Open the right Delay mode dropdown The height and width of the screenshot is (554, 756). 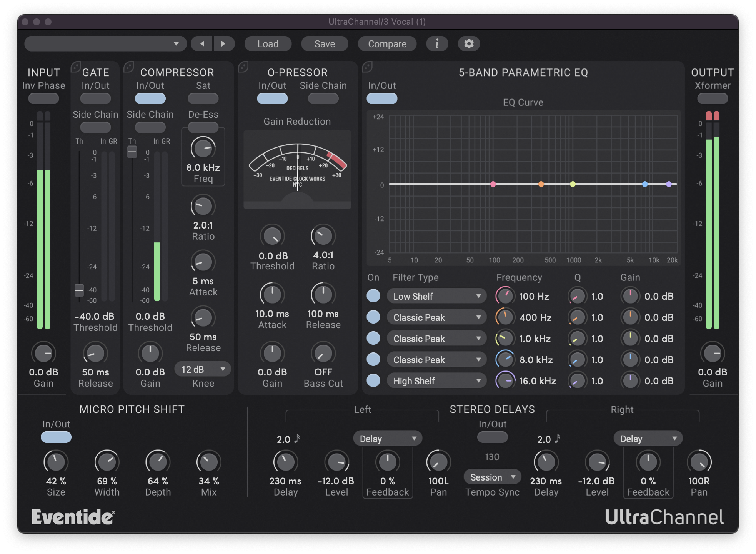[x=648, y=439]
